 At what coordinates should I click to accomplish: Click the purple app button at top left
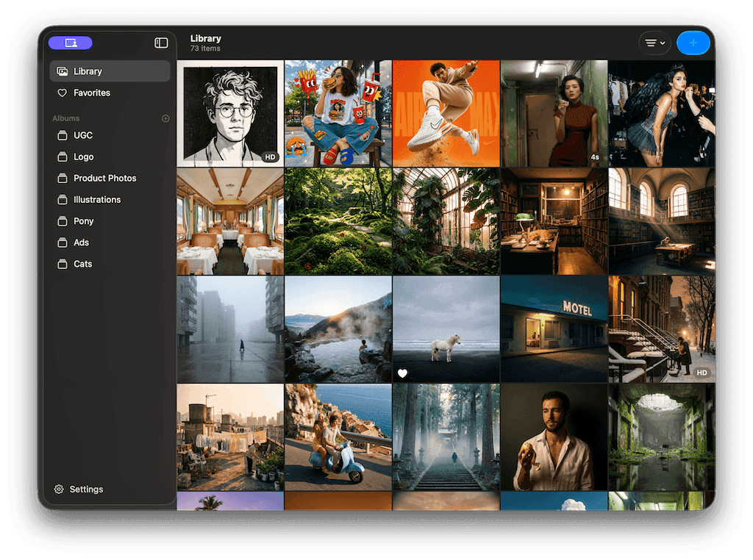(70, 43)
